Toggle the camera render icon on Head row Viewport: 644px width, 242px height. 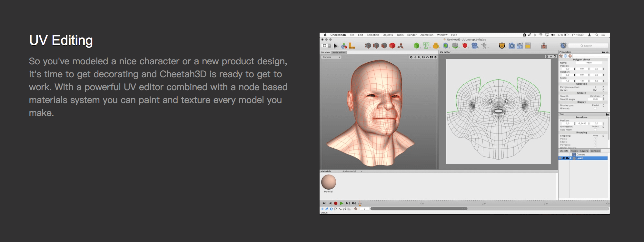[x=568, y=158]
